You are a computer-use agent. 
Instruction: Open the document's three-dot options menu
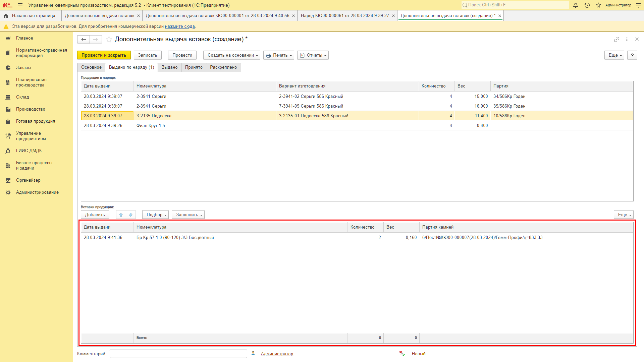[627, 39]
